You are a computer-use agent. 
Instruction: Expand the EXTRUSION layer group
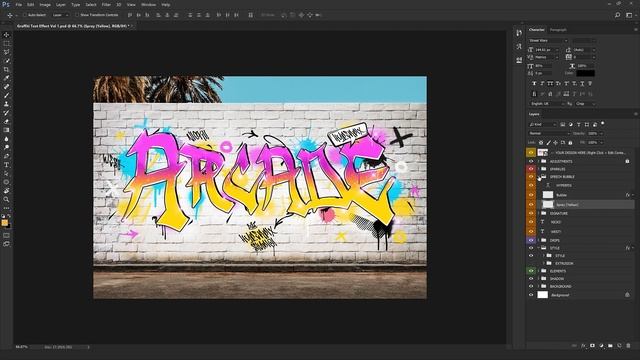[544, 263]
